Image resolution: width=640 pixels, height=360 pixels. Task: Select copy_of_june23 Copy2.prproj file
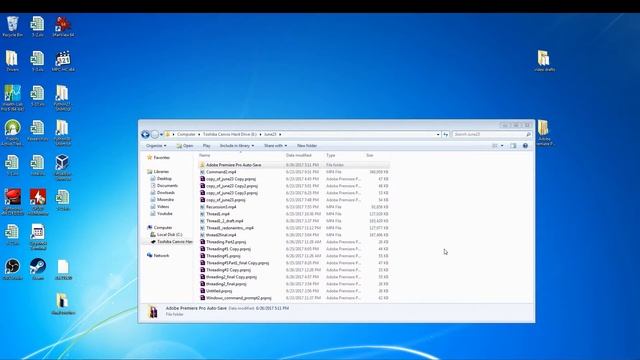[232, 186]
